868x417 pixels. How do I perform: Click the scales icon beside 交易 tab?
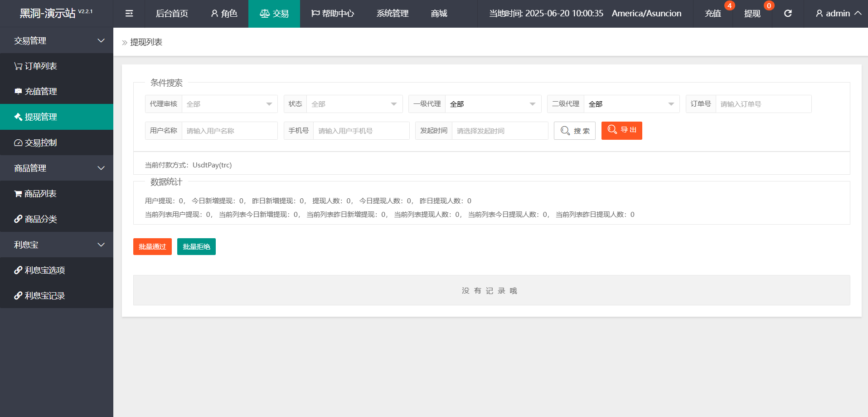pos(265,14)
